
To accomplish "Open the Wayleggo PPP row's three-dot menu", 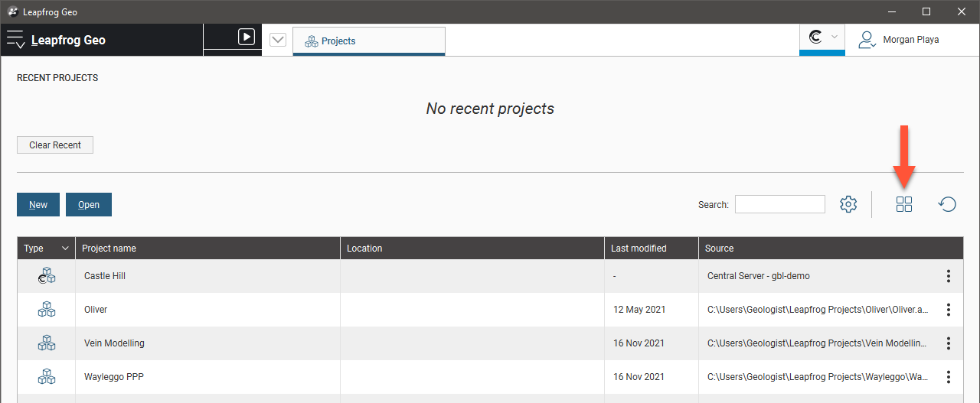I will pos(949,377).
